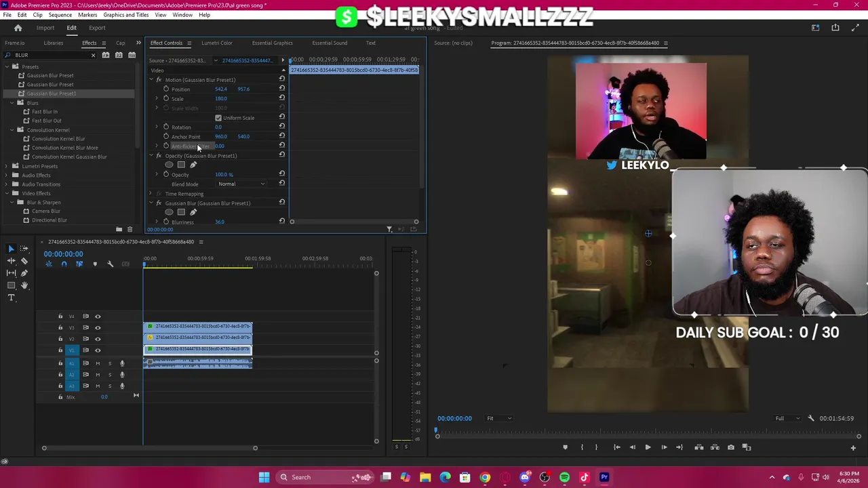
Task: Open the Blend Mode Normal dropdown
Action: click(241, 184)
